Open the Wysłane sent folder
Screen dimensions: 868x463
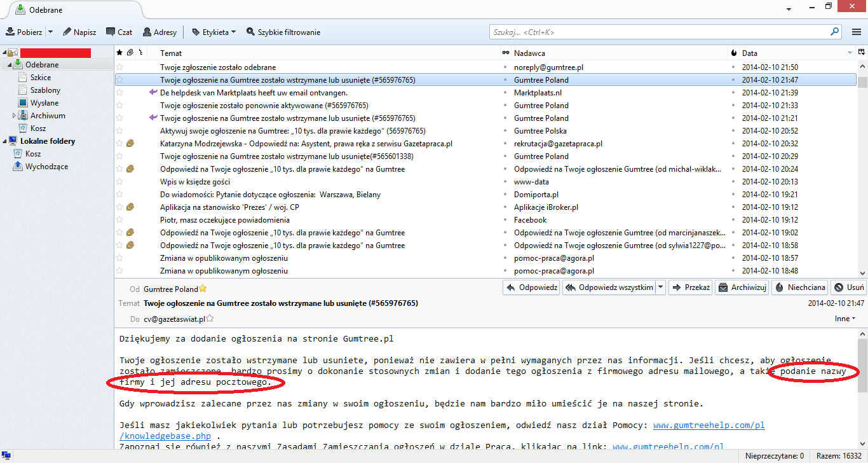click(x=44, y=103)
